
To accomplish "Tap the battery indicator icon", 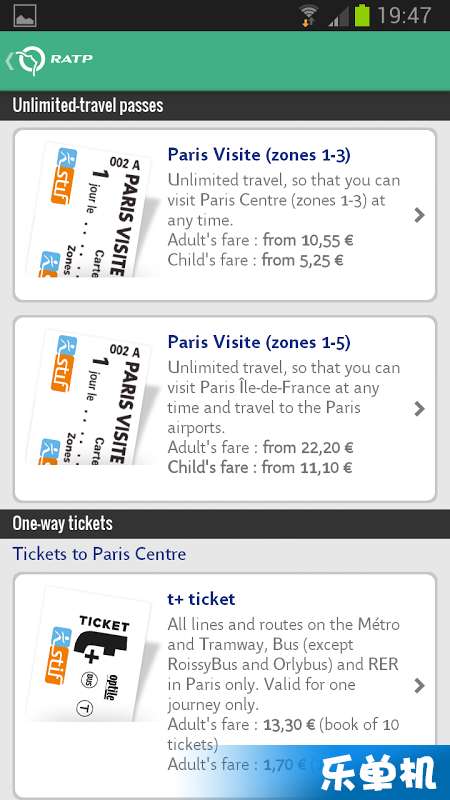I will coord(362,15).
